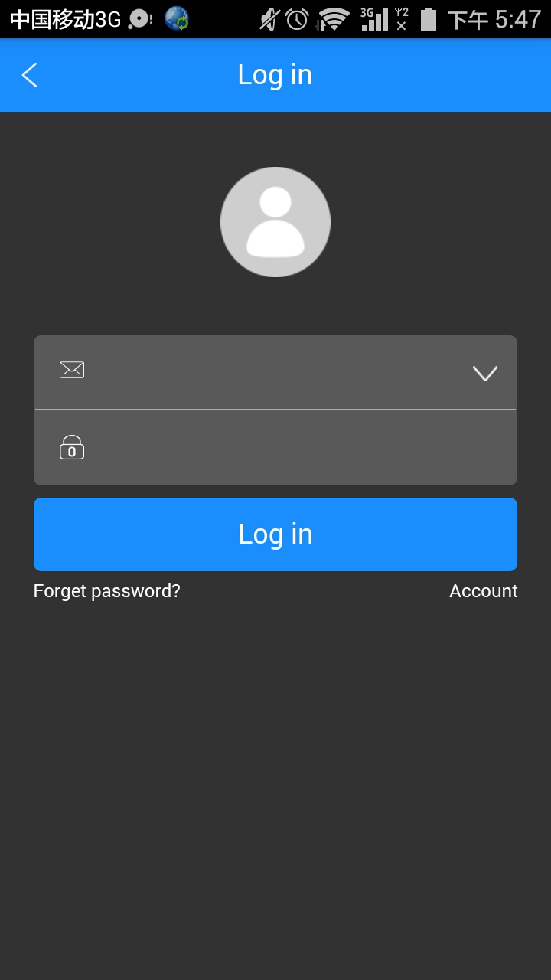Open the Account registration link

click(x=484, y=591)
